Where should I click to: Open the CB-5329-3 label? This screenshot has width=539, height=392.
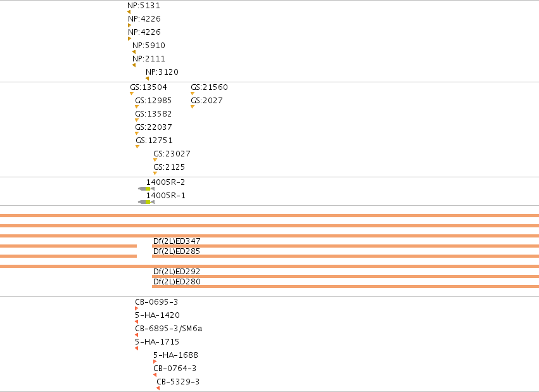click(x=178, y=382)
